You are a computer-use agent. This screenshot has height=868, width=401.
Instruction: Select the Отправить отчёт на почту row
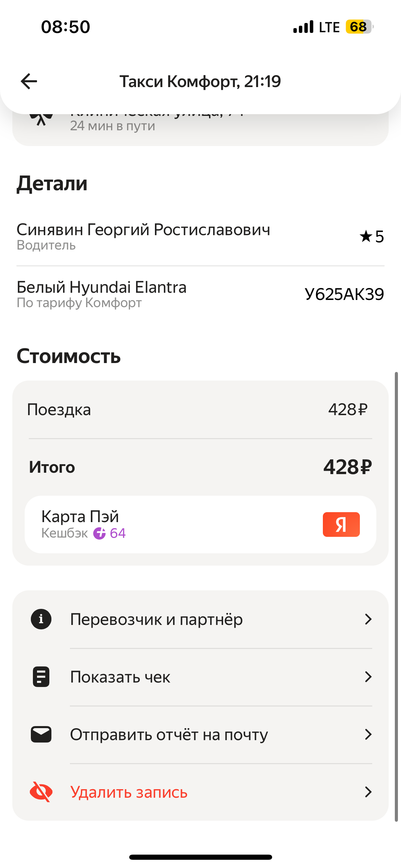(200, 734)
